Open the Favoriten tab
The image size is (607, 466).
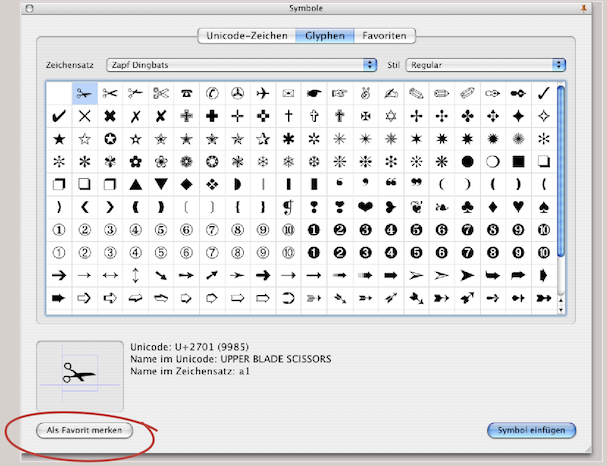384,36
